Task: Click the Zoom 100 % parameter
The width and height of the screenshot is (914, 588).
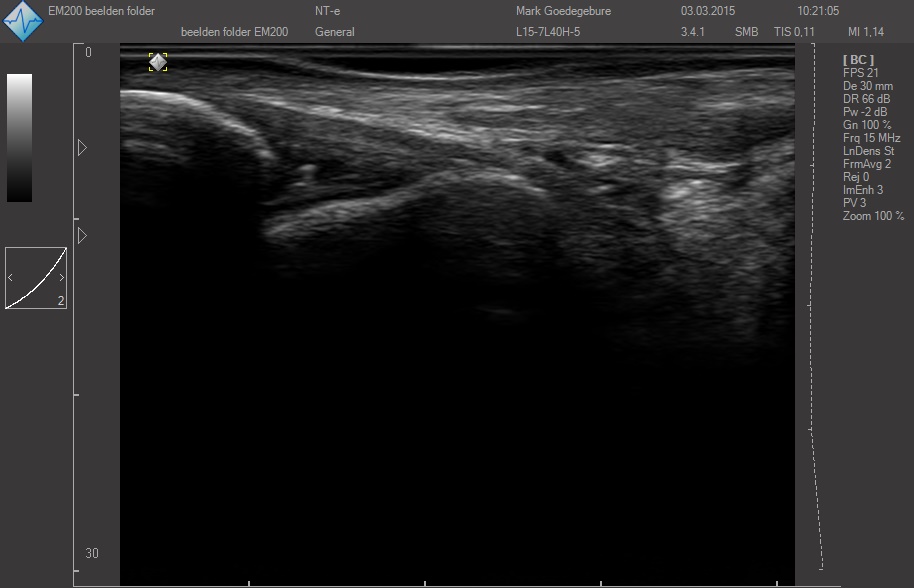Action: pos(873,216)
